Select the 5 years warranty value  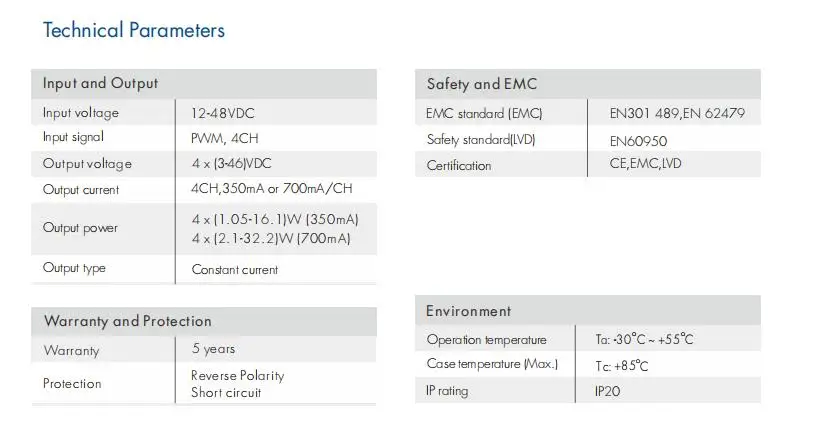pos(214,349)
